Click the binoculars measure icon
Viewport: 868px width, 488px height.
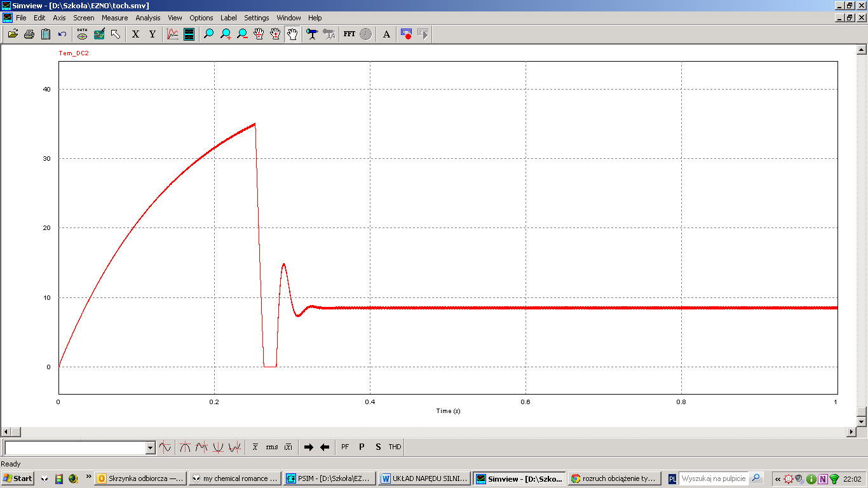pos(311,34)
